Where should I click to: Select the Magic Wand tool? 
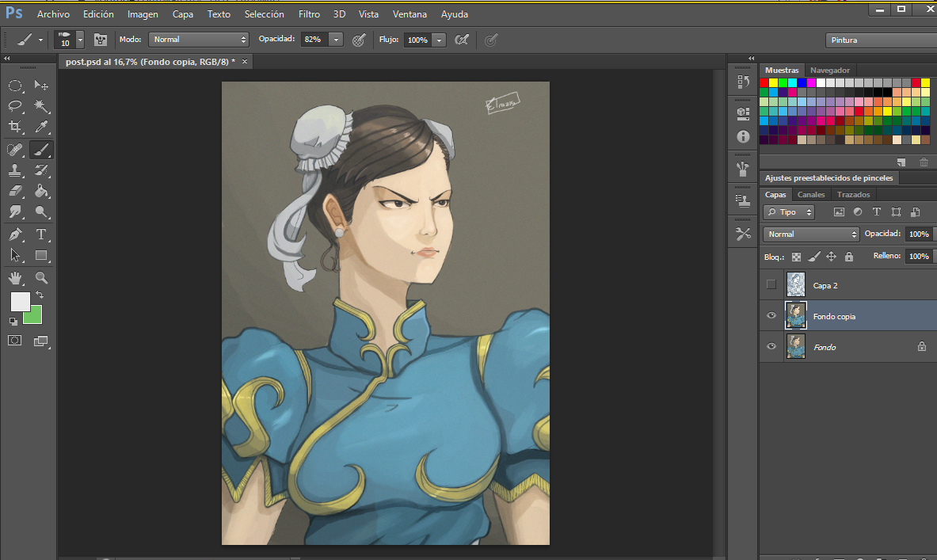pyautogui.click(x=41, y=106)
